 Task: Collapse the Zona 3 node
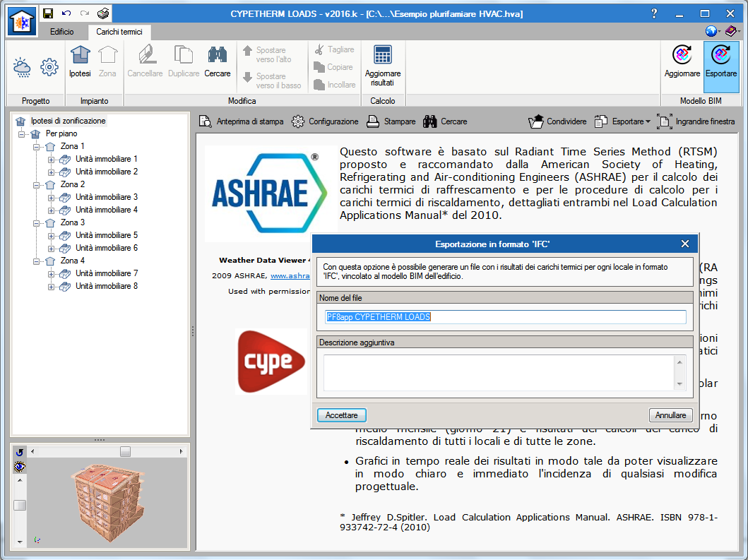coord(36,223)
